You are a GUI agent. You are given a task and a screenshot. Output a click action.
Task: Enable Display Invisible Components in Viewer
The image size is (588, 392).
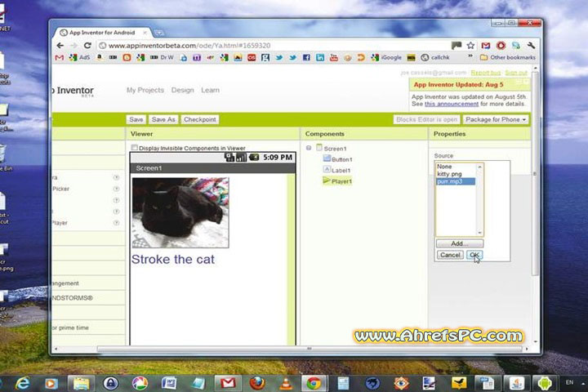[x=135, y=148]
